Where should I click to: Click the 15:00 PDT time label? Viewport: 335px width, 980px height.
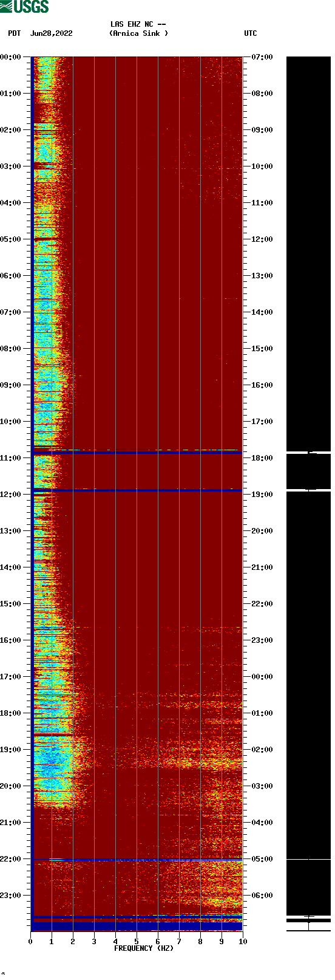(10, 604)
